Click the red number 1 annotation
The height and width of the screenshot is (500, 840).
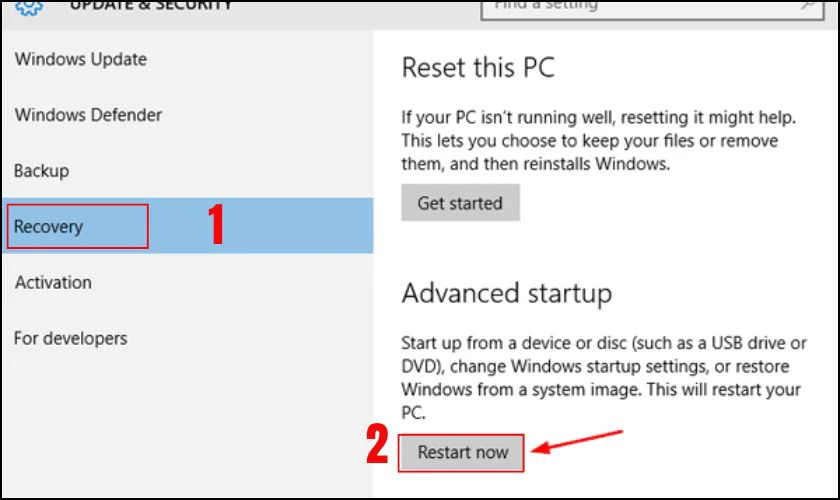(214, 227)
